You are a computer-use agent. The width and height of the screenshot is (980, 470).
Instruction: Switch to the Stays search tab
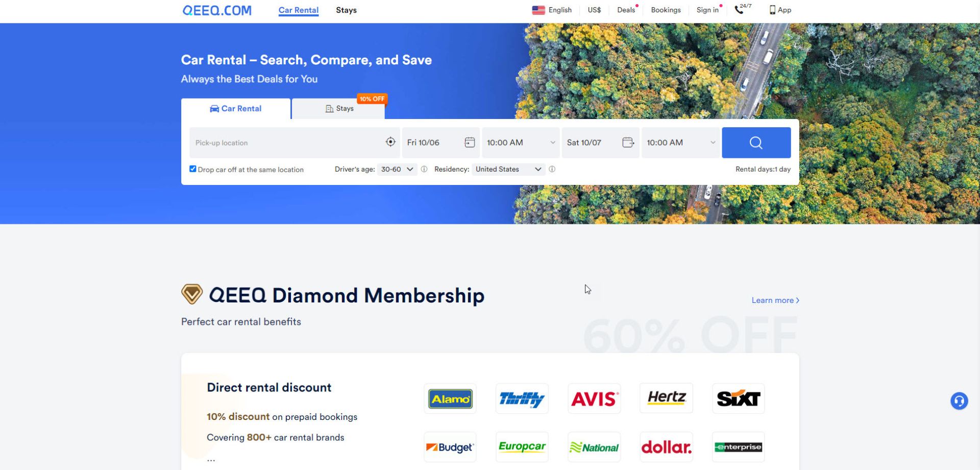coord(339,109)
